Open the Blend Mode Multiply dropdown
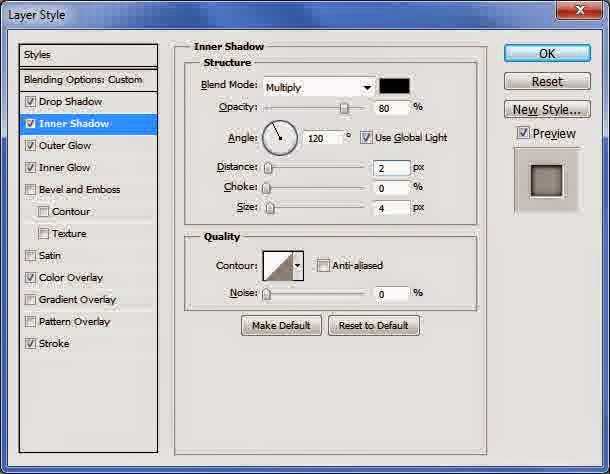The width and height of the screenshot is (610, 474). pyautogui.click(x=319, y=87)
